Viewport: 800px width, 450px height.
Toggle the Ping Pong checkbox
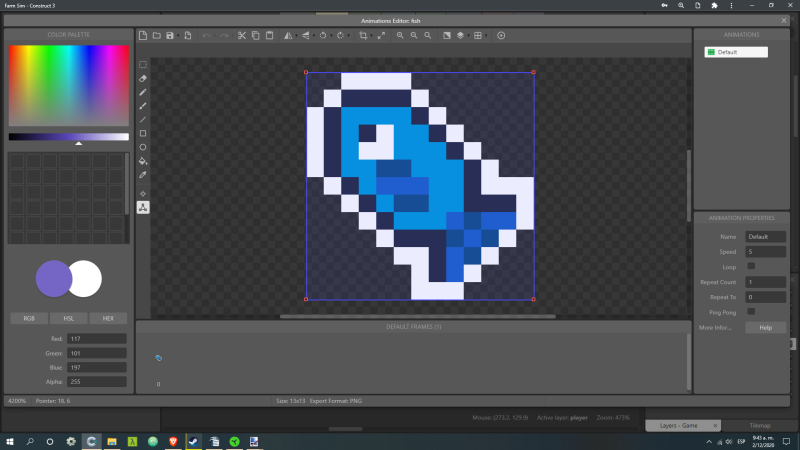pyautogui.click(x=751, y=312)
